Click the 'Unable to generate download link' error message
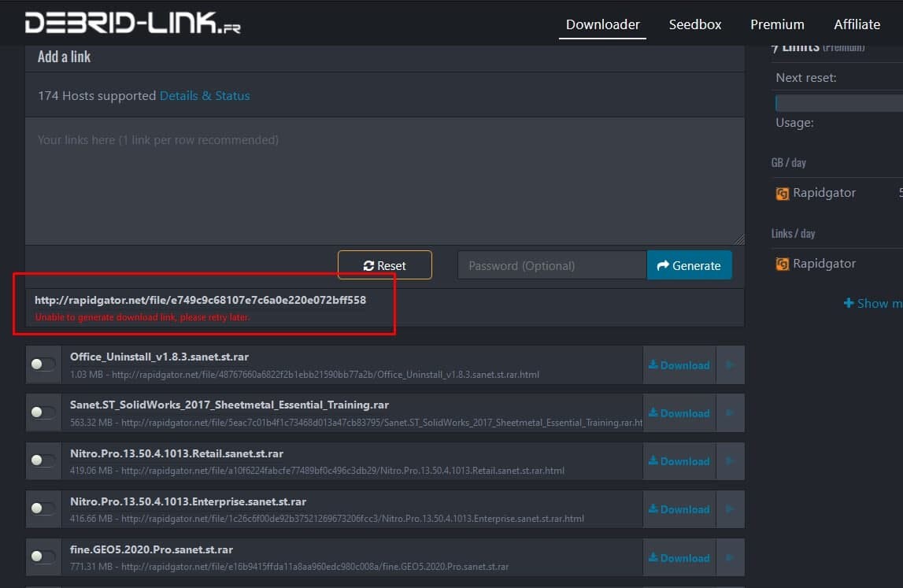Image resolution: width=903 pixels, height=588 pixels. (x=142, y=317)
